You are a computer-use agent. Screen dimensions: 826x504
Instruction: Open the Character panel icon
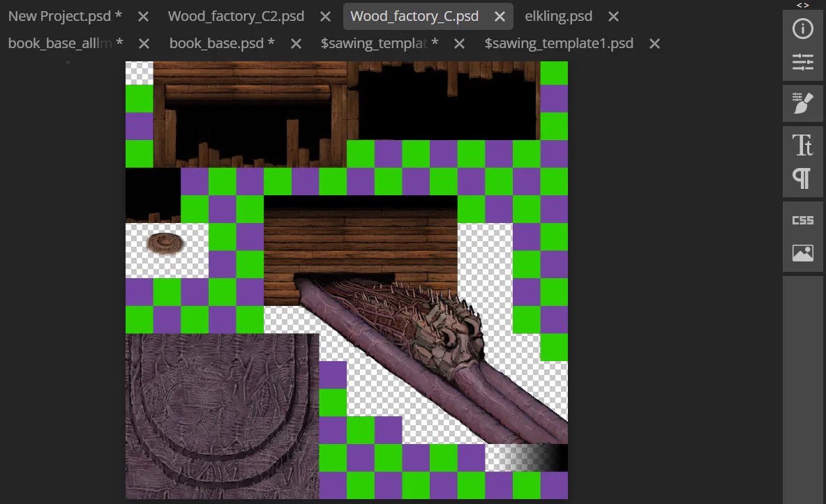(x=802, y=145)
